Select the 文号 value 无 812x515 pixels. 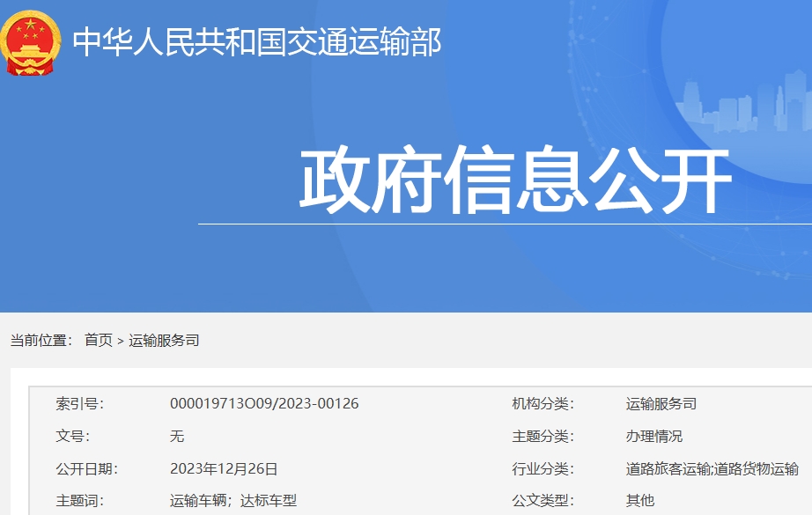(177, 437)
